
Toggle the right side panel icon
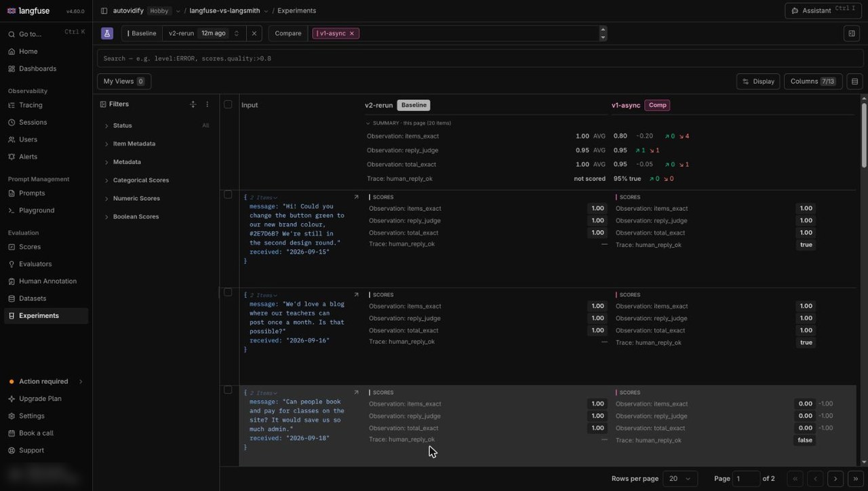tap(852, 33)
